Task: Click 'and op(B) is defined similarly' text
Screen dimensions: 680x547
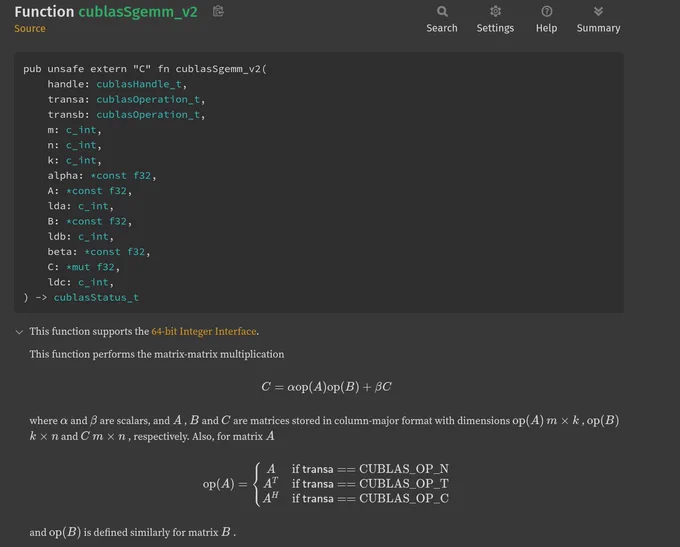Action: pyautogui.click(x=132, y=532)
